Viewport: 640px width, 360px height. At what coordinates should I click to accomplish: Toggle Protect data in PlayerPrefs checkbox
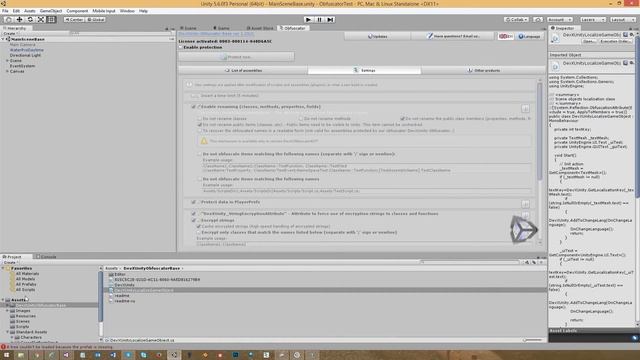pyautogui.click(x=193, y=202)
